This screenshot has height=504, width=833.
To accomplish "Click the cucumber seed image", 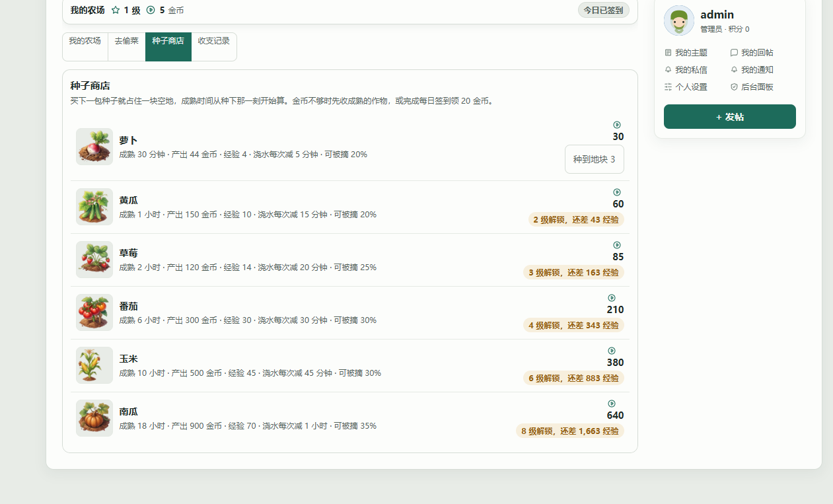I will point(94,207).
